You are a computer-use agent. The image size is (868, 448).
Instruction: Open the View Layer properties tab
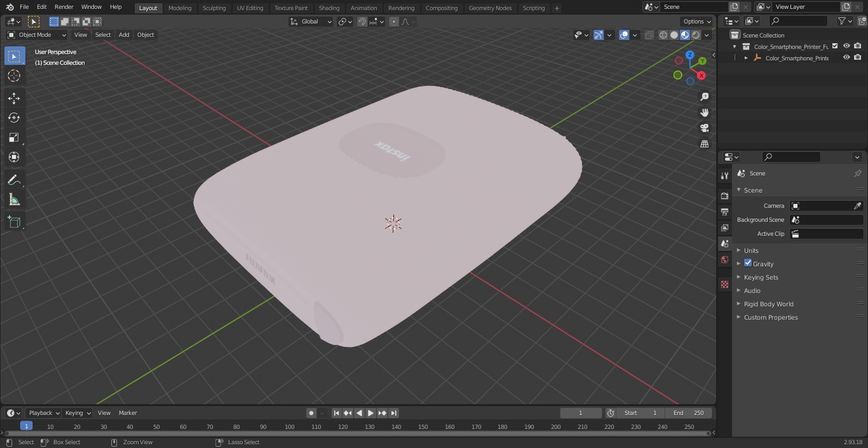(x=724, y=227)
